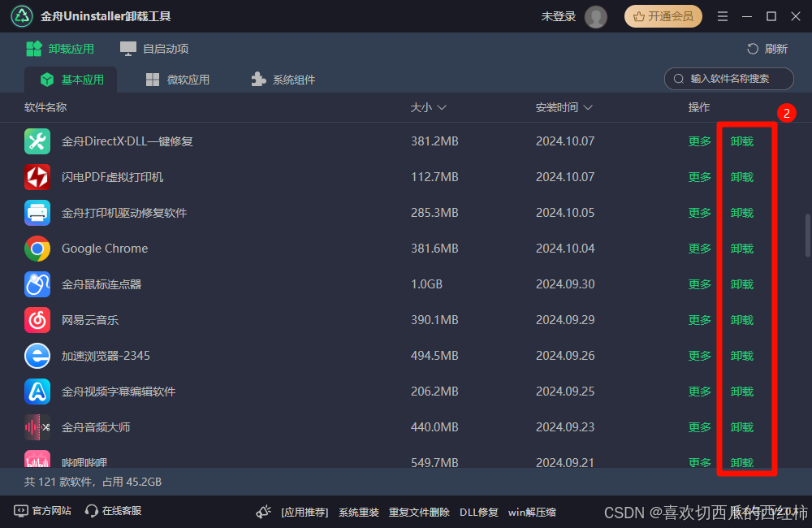Image resolution: width=812 pixels, height=528 pixels.
Task: Select the 金舟视频字幕编辑软件 row name
Action: tap(119, 392)
